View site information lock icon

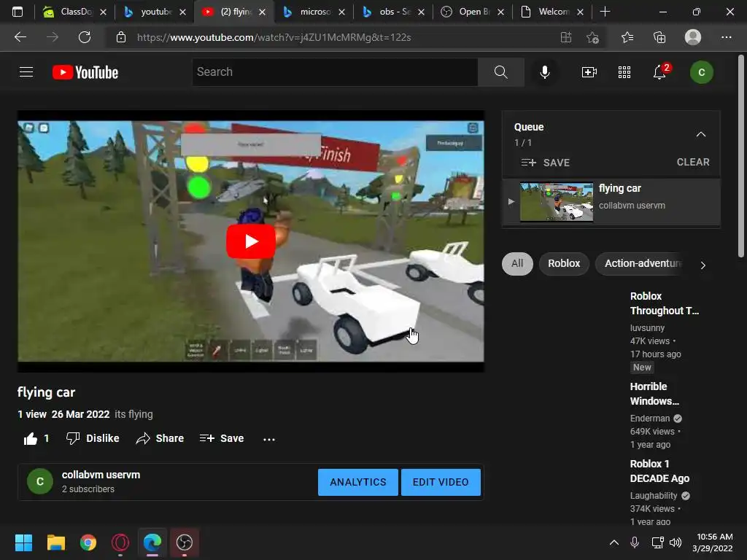121,37
